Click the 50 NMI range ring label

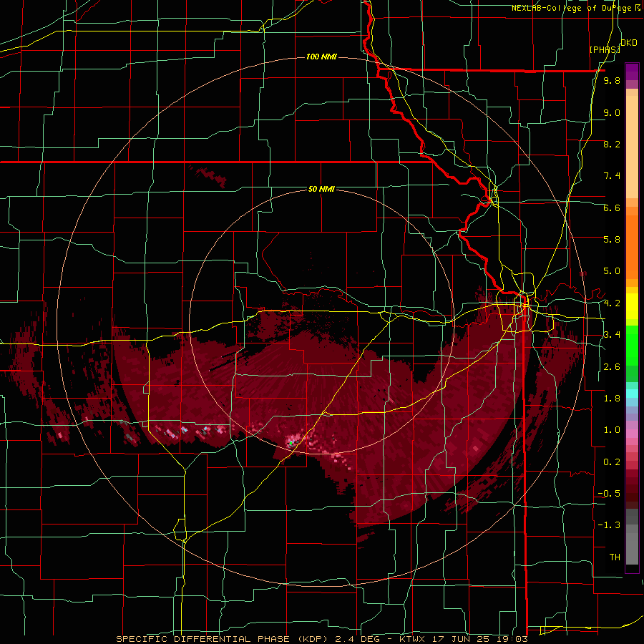pyautogui.click(x=321, y=189)
